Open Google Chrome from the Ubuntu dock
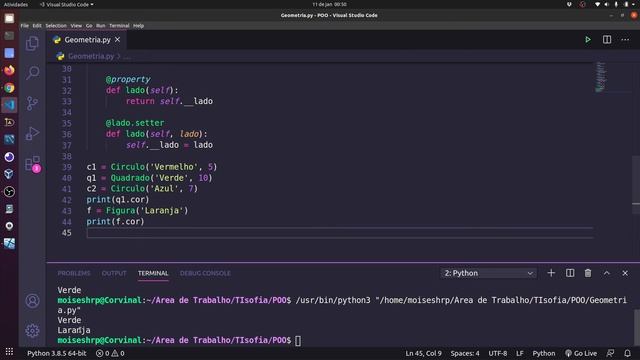 click(9, 88)
